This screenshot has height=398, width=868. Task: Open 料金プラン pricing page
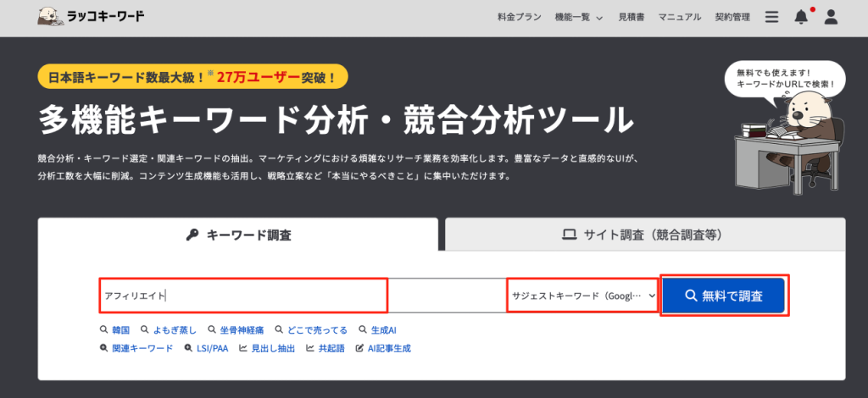(x=518, y=17)
